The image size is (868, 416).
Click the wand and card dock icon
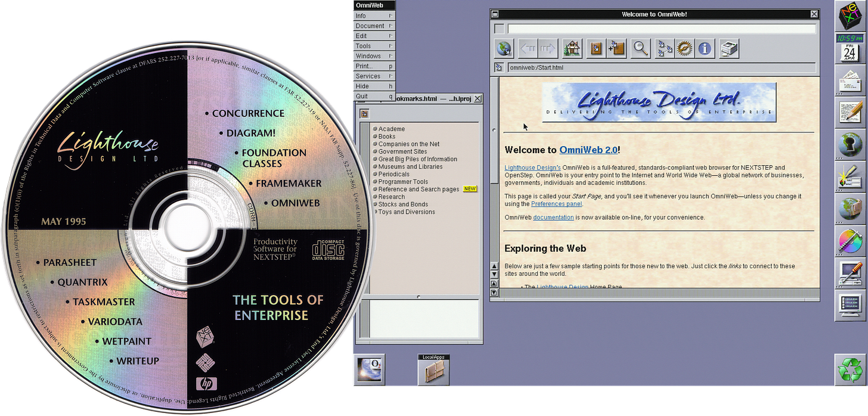pos(851,177)
